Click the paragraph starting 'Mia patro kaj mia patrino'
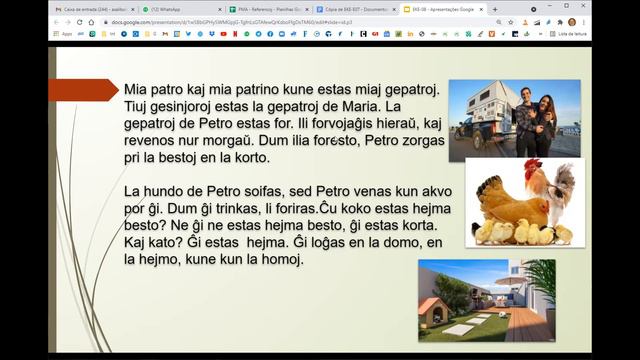The width and height of the screenshot is (640, 360). (284, 123)
